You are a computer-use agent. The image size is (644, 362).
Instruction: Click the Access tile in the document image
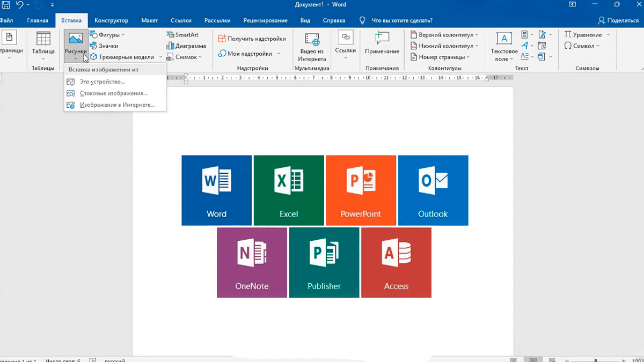[x=396, y=262]
